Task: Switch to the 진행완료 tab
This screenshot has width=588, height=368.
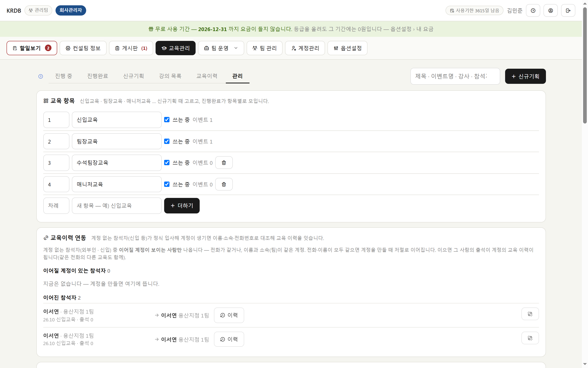Action: point(97,76)
